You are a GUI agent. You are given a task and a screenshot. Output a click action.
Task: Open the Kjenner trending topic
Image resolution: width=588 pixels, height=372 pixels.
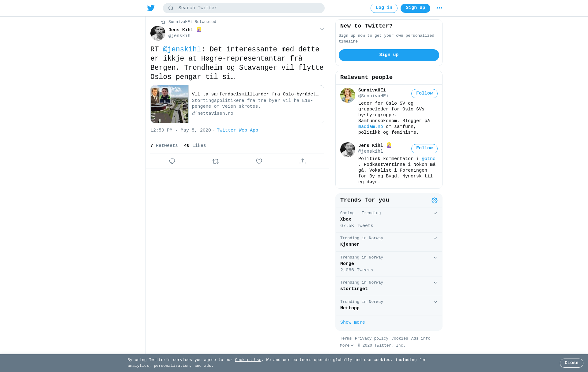389,242
